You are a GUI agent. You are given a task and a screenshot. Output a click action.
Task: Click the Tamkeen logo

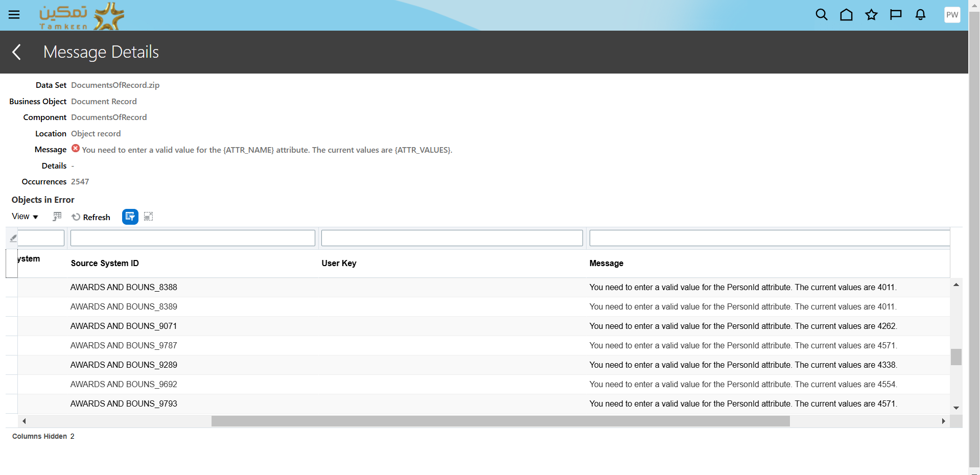click(82, 16)
